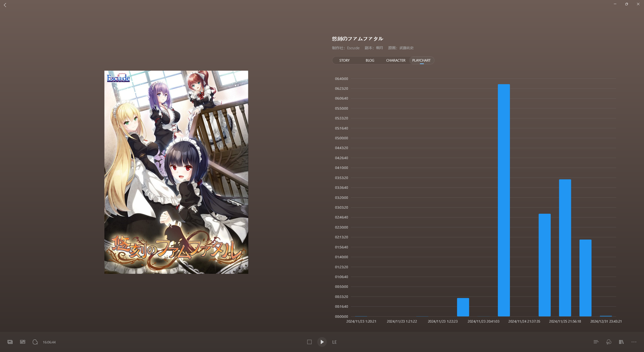Click the y-axis label 01:40:00
This screenshot has height=352, width=644.
341,257
